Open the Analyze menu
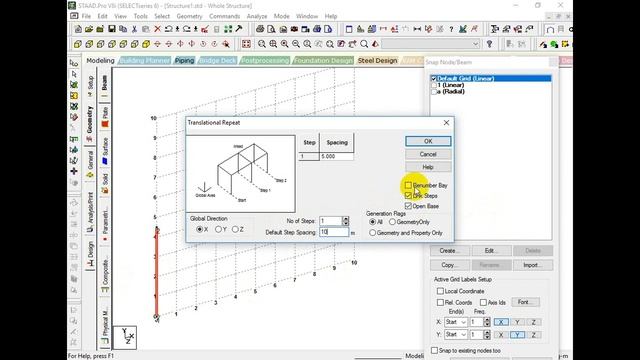Image resolution: width=640 pixels, height=360 pixels. pyautogui.click(x=257, y=16)
